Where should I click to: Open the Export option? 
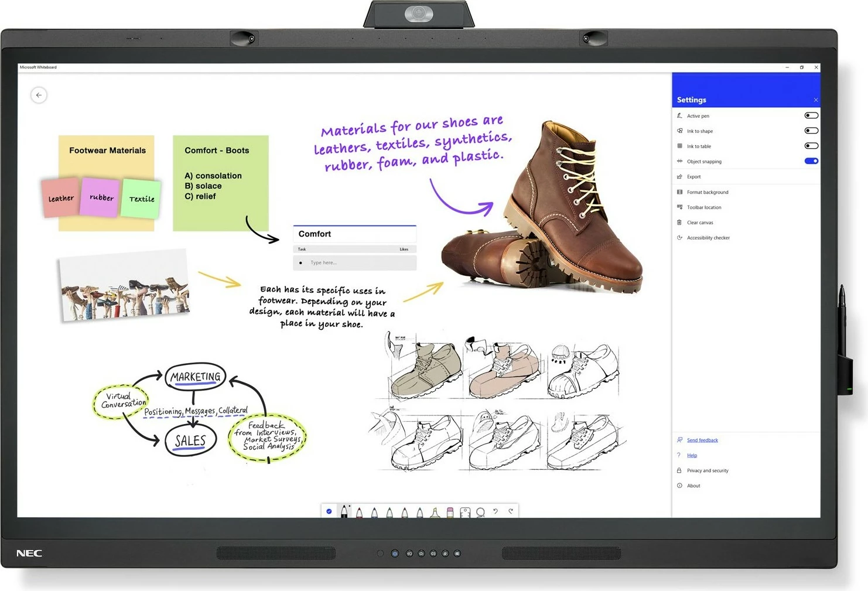point(694,177)
